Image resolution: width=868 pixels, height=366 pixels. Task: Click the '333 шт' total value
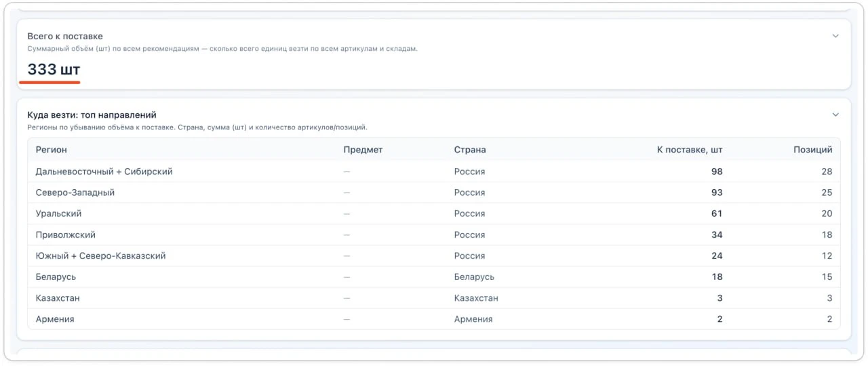pyautogui.click(x=54, y=69)
